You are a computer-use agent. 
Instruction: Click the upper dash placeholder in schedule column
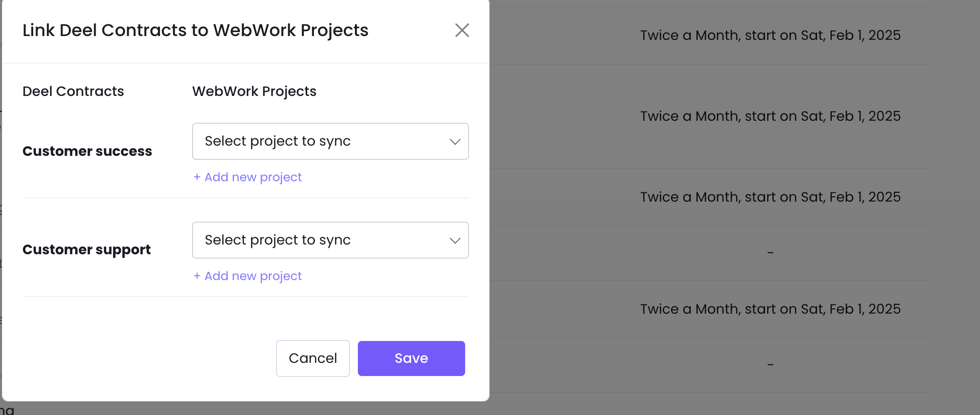[x=770, y=253]
